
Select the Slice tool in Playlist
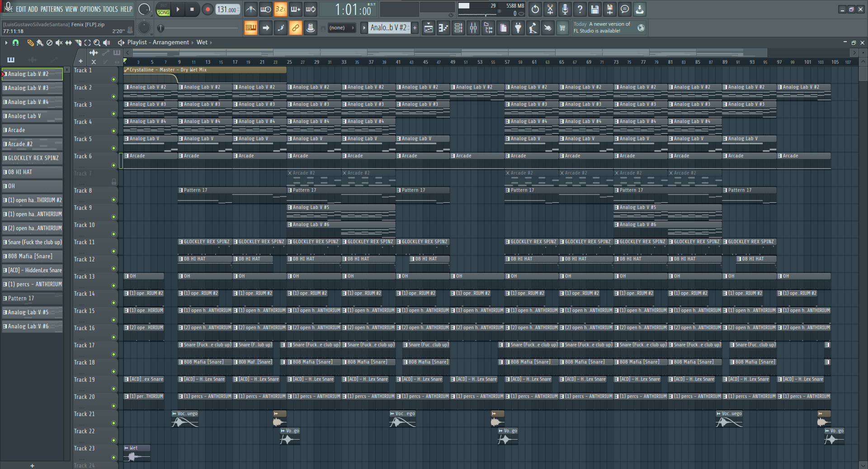pyautogui.click(x=78, y=43)
